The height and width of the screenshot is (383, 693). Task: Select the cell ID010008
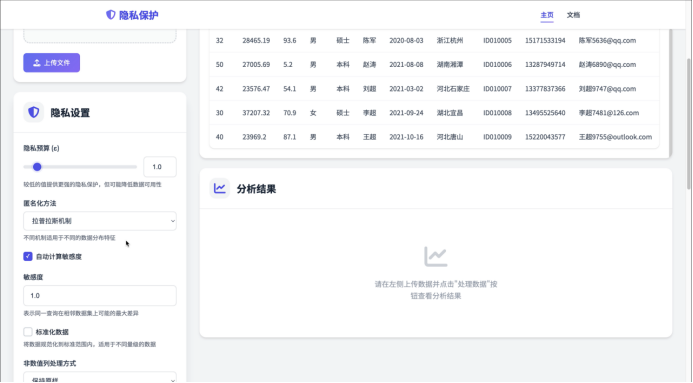497,113
